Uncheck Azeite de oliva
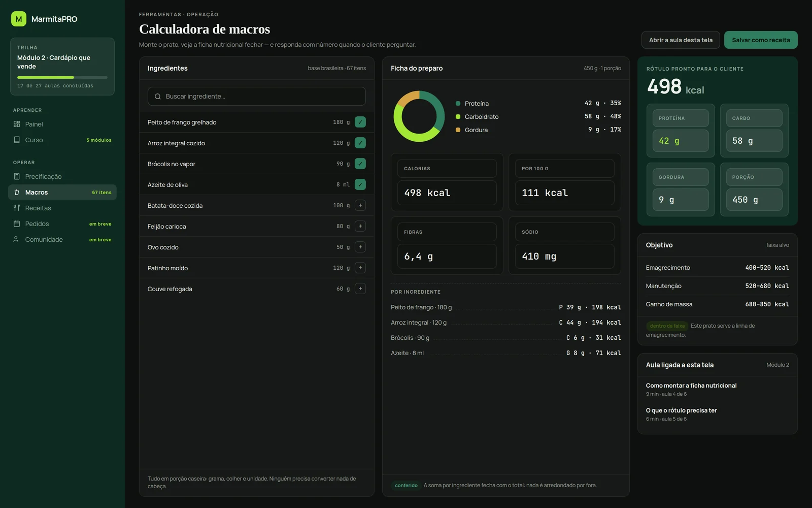Screen dimensions: 812x508 pos(360,184)
